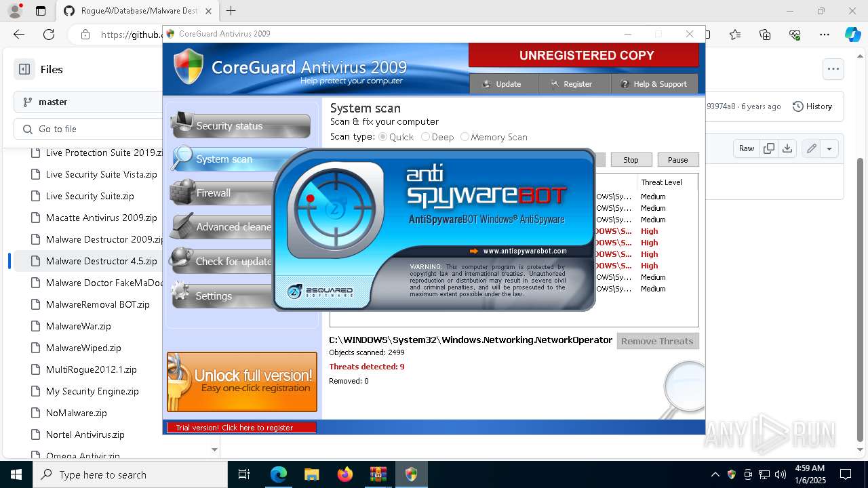Download raw file icon on GitHub
The height and width of the screenshot is (488, 868).
pyautogui.click(x=787, y=148)
